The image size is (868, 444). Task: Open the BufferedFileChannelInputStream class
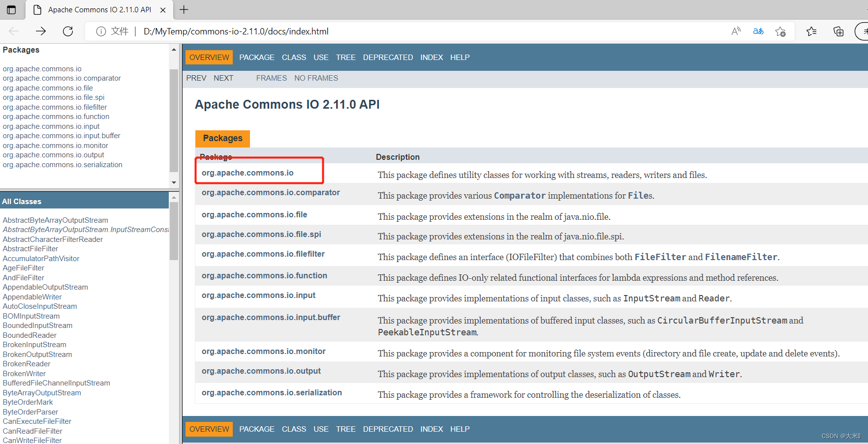pyautogui.click(x=57, y=383)
